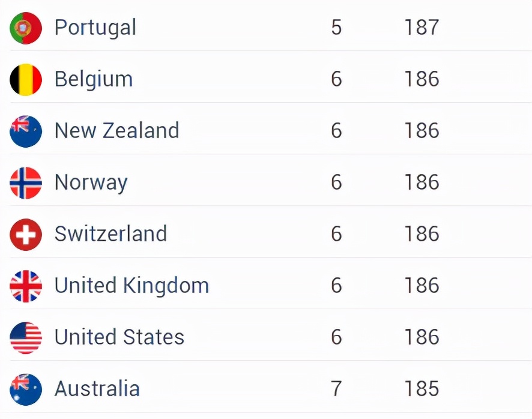Click the Australia flag icon
Screen dimensions: 532x419
pos(26,389)
